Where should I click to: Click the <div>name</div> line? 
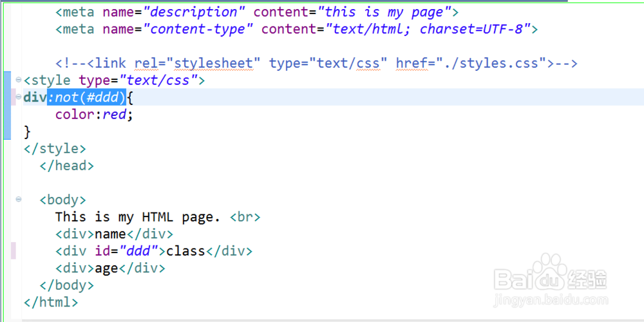(x=114, y=234)
